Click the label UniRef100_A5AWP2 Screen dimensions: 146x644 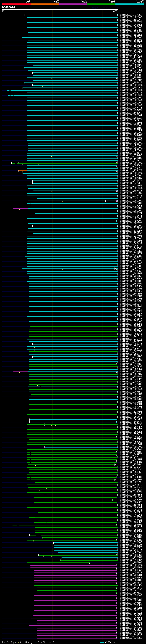pos(131,65)
